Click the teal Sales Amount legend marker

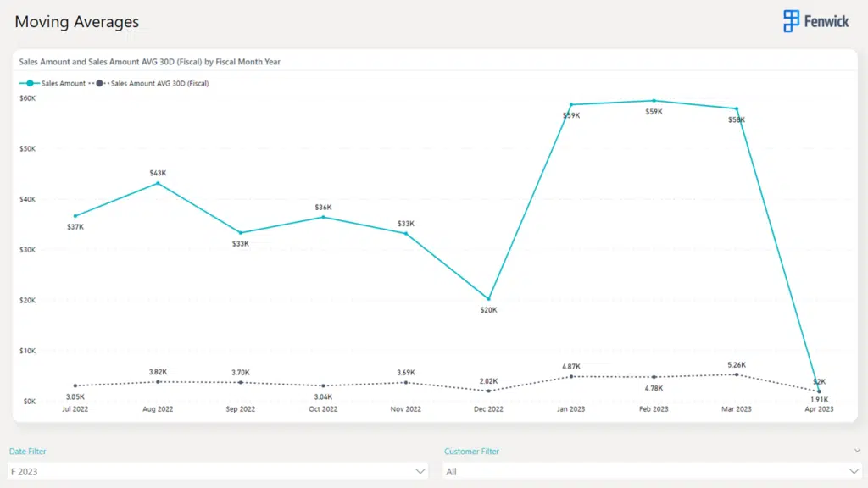(31, 83)
